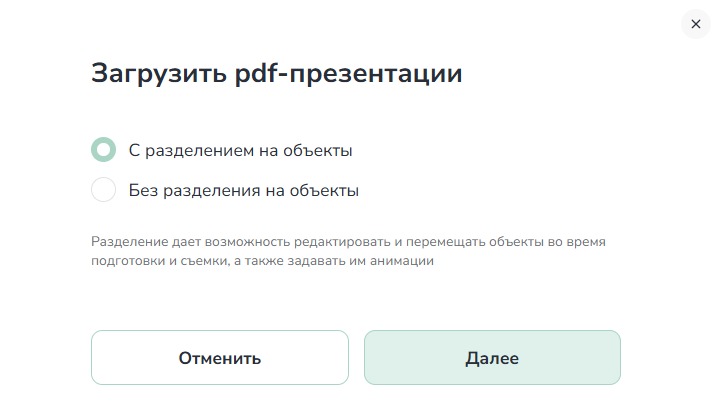The height and width of the screenshot is (420, 713).
Task: Click the green filled radio circle
Action: [x=103, y=151]
